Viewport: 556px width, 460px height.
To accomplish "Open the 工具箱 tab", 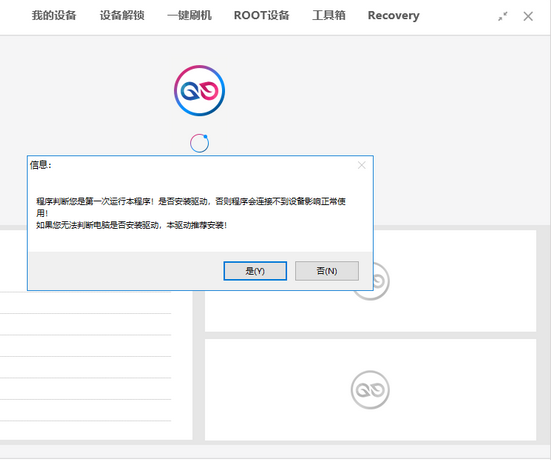I will point(329,16).
